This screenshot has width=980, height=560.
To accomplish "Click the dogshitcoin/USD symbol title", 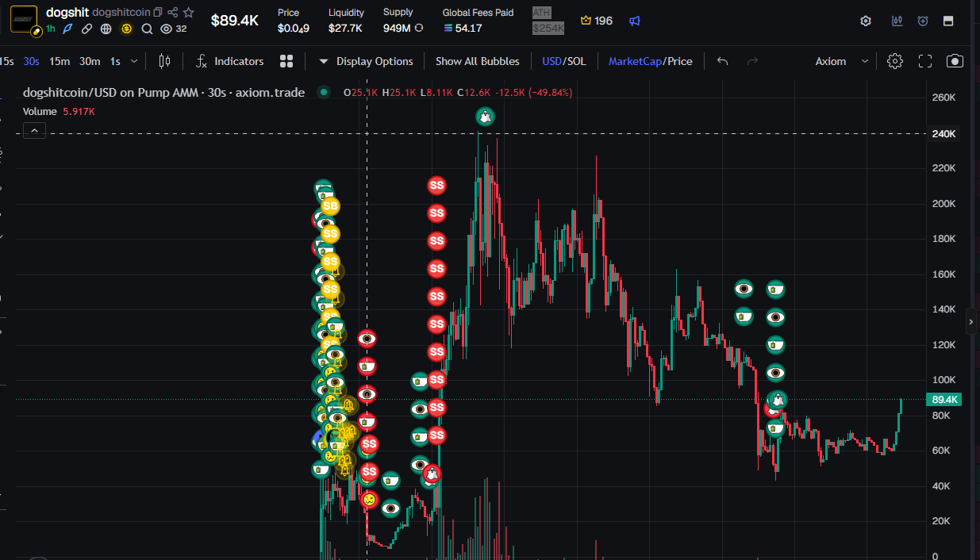I will (x=164, y=93).
